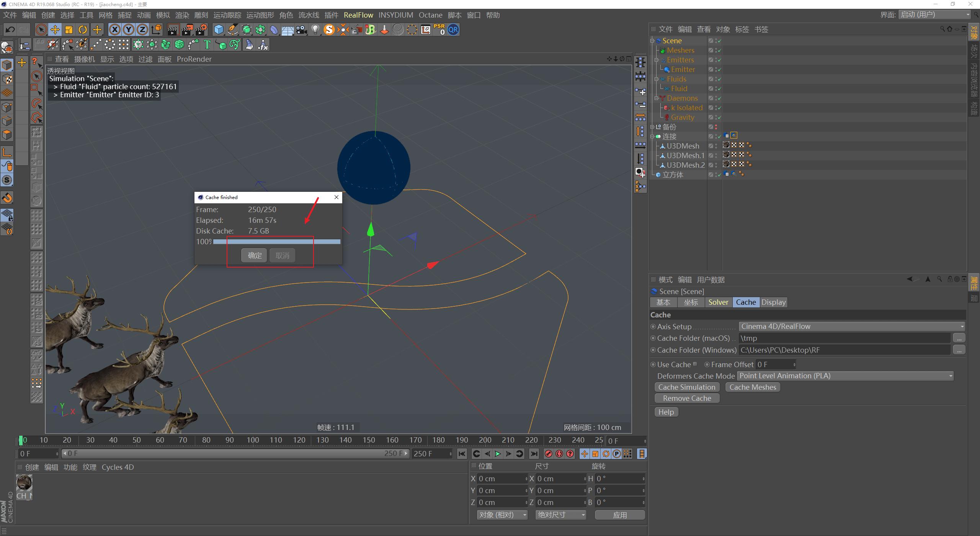Click the Light bulb icon
Viewport: 980px width, 536px height.
tap(315, 29)
